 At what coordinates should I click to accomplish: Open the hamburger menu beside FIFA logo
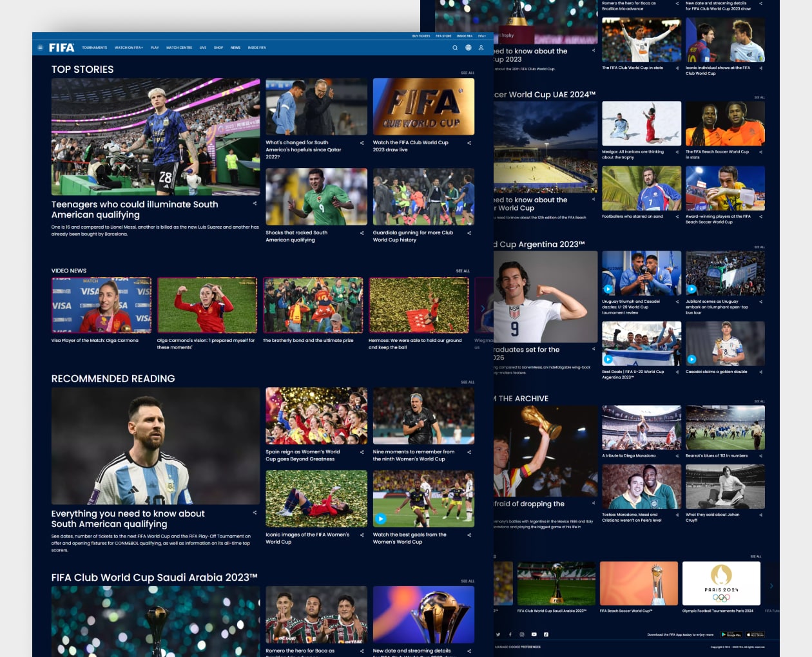coord(40,48)
